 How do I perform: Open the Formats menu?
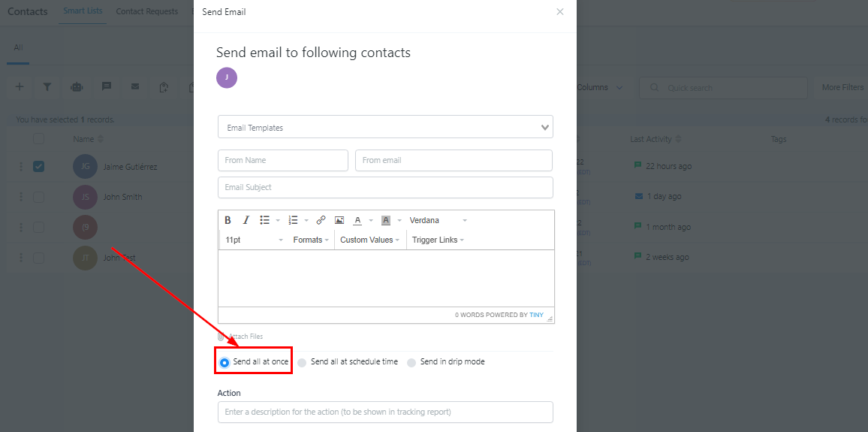tap(312, 240)
